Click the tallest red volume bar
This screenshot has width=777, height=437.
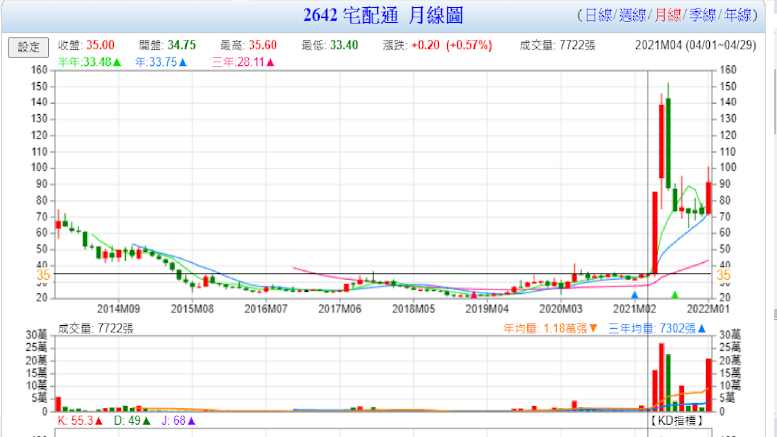click(662, 377)
